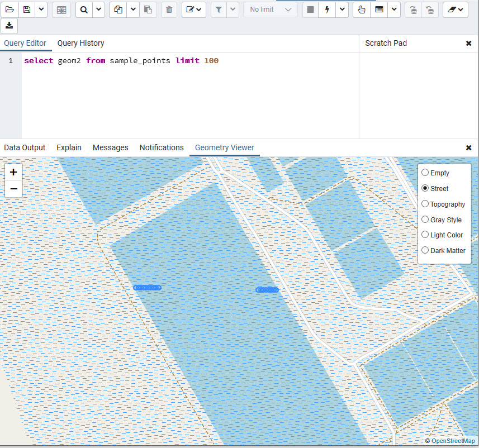Click the Save file icon

pyautogui.click(x=27, y=9)
